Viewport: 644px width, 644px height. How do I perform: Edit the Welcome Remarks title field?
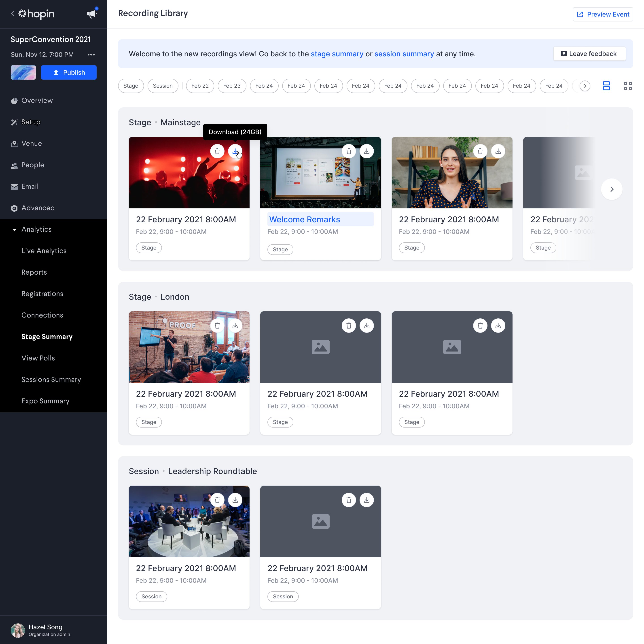point(320,219)
